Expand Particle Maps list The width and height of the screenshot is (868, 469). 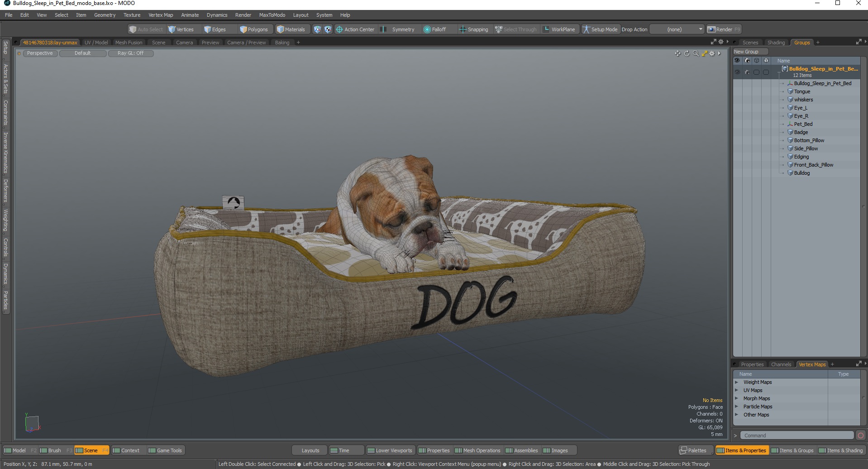pos(736,407)
